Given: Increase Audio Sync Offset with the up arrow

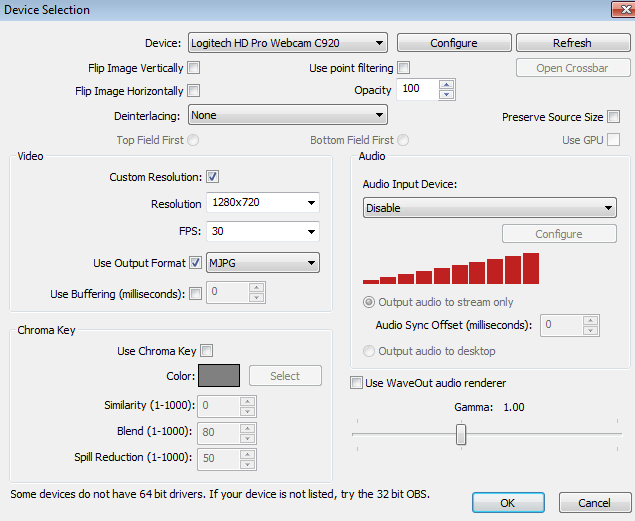Looking at the screenshot, I should click(x=590, y=321).
